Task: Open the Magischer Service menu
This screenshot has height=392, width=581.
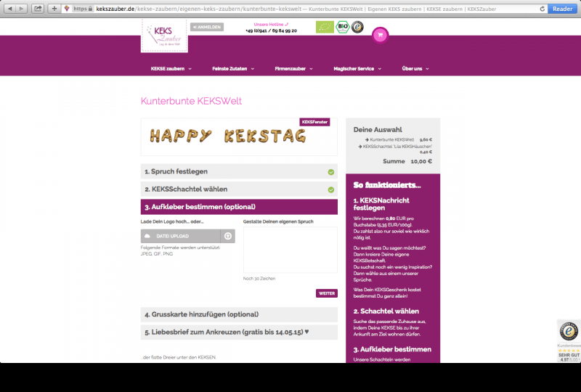Action: click(x=357, y=68)
